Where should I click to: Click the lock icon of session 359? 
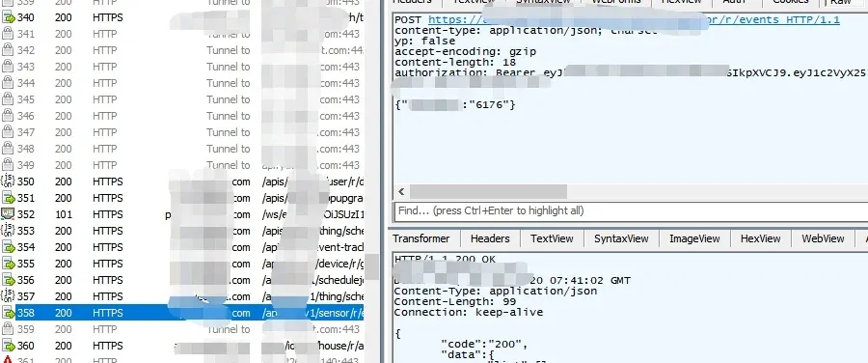coord(8,329)
